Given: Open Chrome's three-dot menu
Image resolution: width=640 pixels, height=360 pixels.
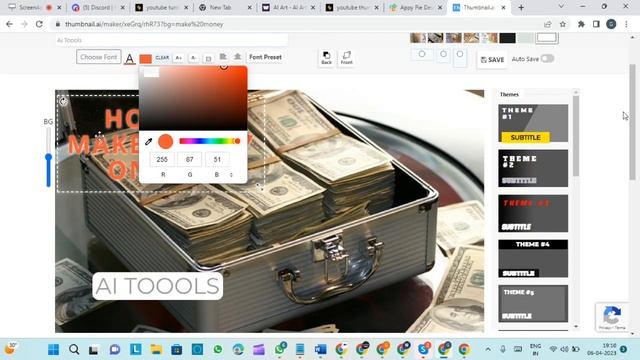Looking at the screenshot, I should pyautogui.click(x=626, y=24).
